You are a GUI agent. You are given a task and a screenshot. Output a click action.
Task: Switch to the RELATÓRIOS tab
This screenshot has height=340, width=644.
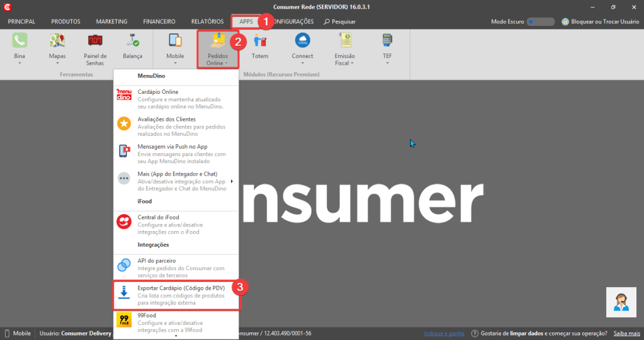[207, 21]
